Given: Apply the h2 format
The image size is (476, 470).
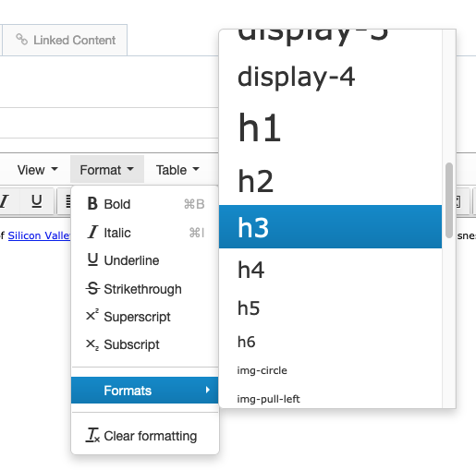Looking at the screenshot, I should (330, 181).
